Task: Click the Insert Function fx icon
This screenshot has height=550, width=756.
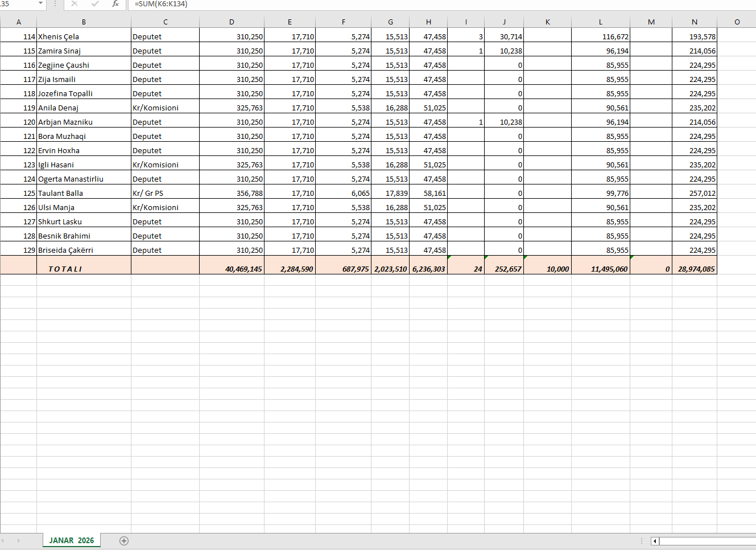Action: pos(115,4)
